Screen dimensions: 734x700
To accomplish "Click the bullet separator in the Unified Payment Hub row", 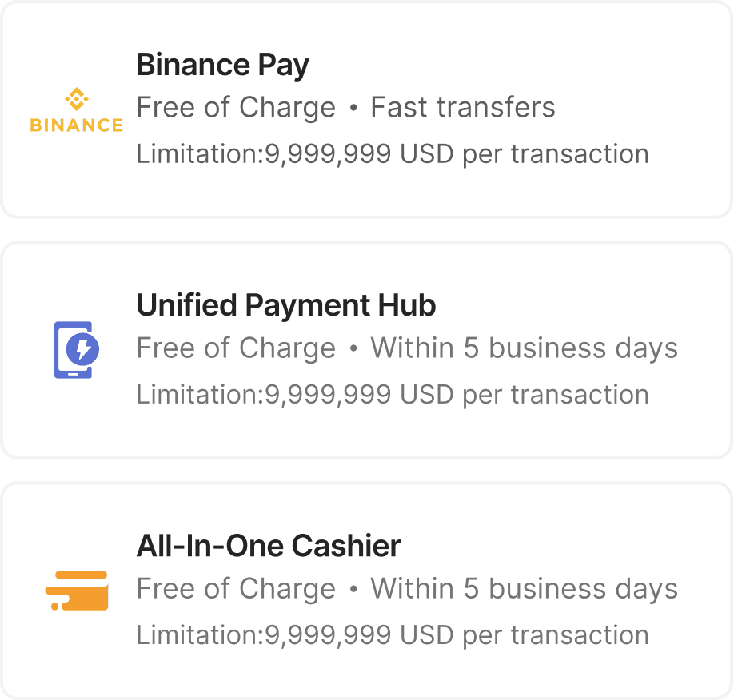I will point(353,349).
